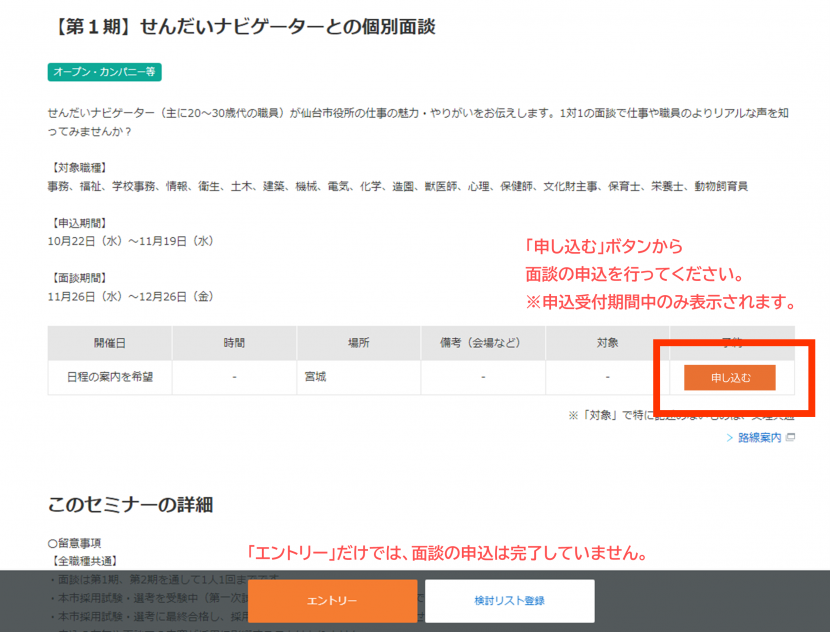830x632 pixels.
Task: Open the 日程の案内を希望 schedule cell
Action: pos(110,378)
